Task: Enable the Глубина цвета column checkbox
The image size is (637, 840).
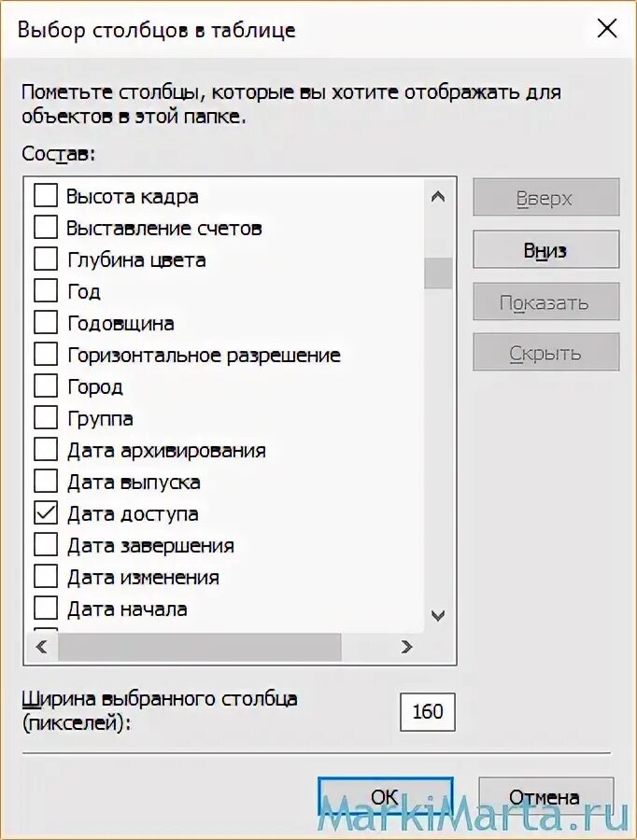Action: click(46, 260)
